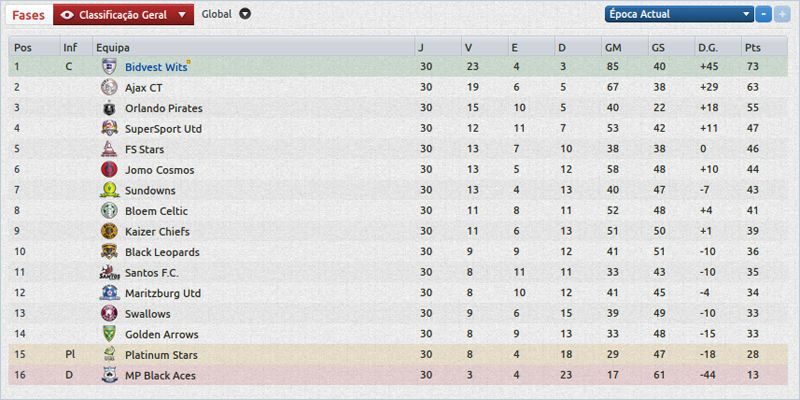Image resolution: width=800 pixels, height=400 pixels.
Task: Click the eye icon in Classificação Geral
Action: (x=67, y=15)
